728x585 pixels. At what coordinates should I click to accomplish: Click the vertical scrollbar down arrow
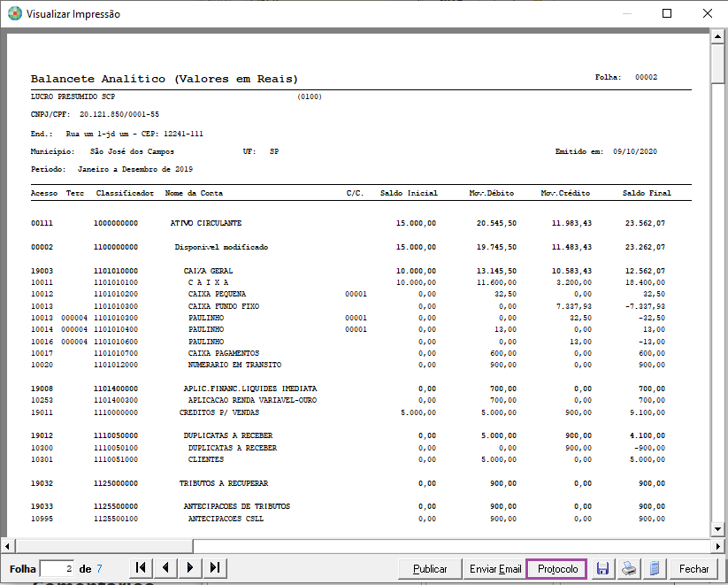717,528
